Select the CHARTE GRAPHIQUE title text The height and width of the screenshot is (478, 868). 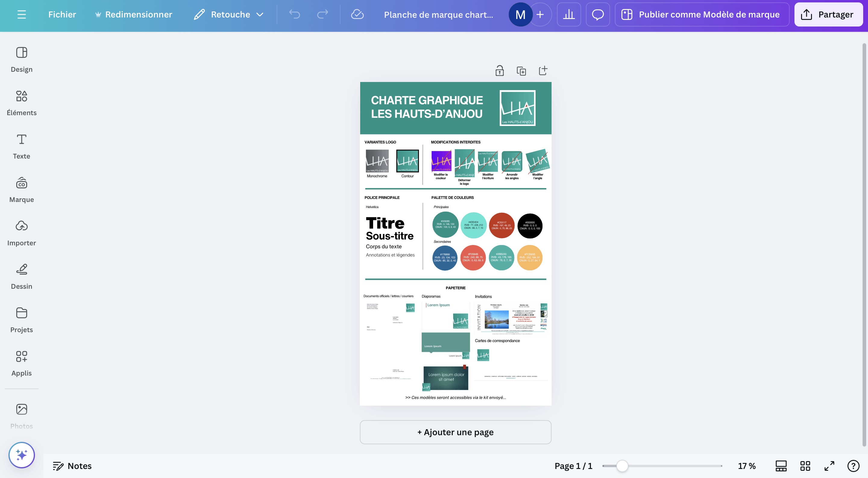click(x=427, y=107)
